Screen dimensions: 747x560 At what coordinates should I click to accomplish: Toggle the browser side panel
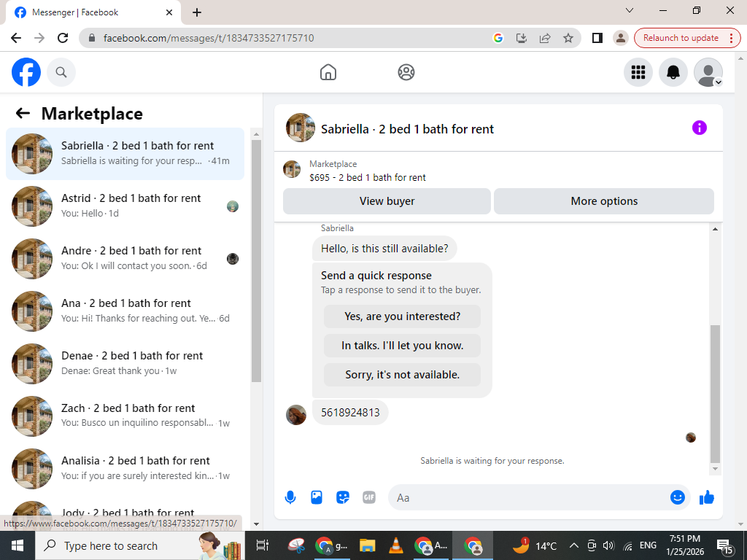597,38
